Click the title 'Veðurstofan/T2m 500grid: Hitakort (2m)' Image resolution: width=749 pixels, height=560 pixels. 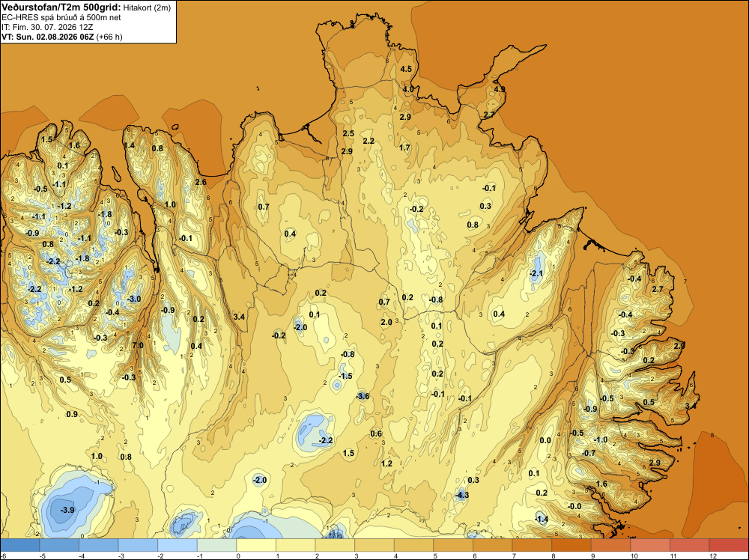[x=86, y=7]
